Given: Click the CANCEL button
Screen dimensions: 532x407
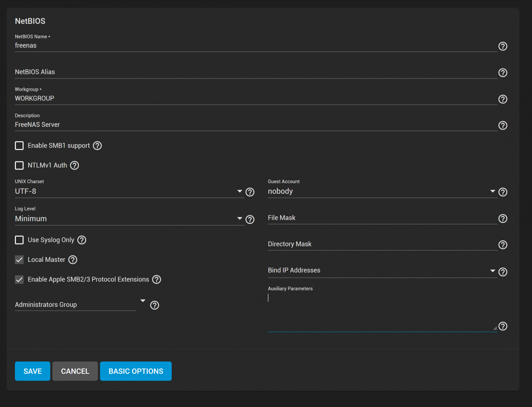Looking at the screenshot, I should click(75, 371).
